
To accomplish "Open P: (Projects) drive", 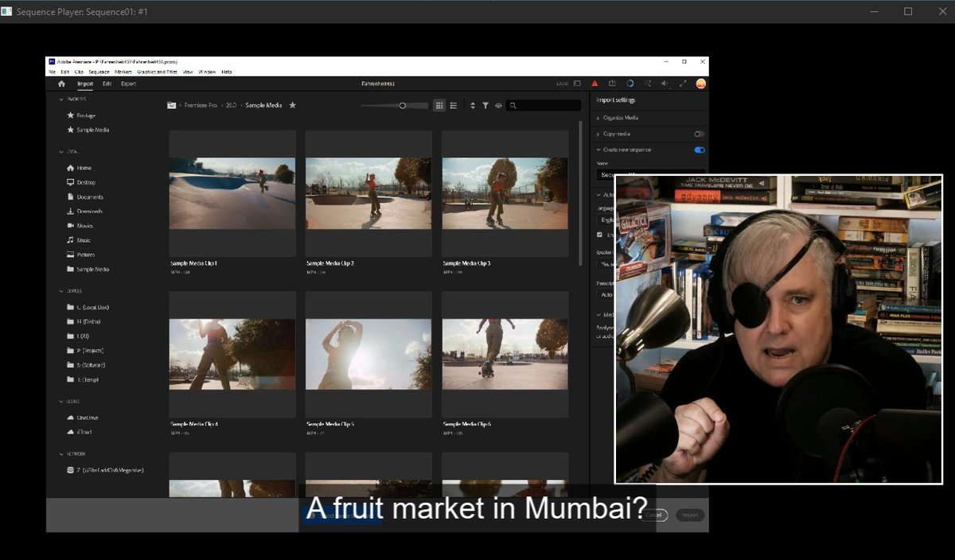I will [85, 350].
